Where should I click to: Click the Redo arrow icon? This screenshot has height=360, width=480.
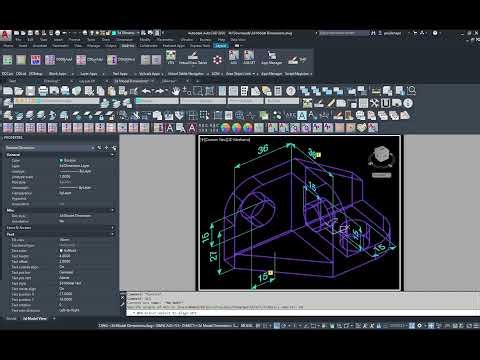(160, 91)
